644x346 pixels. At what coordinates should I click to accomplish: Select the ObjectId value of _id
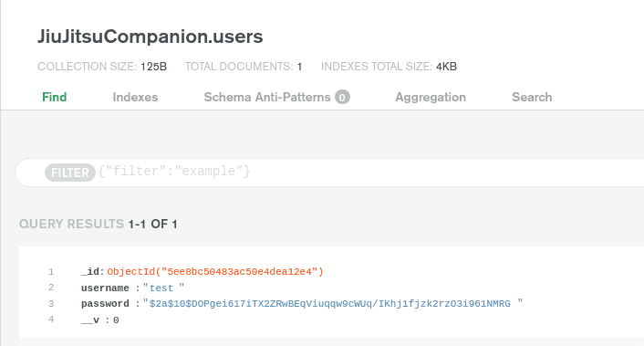[215, 272]
